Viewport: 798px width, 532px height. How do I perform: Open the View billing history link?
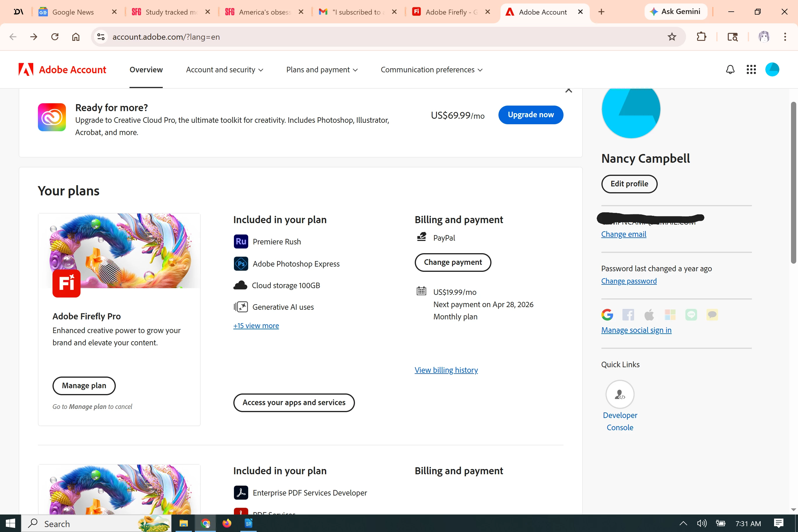(x=446, y=370)
